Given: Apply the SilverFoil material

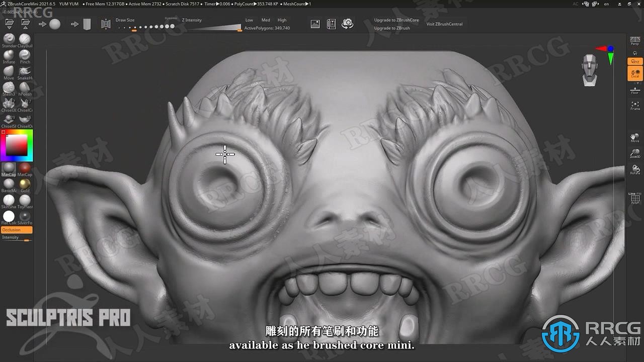Looking at the screenshot, I should [25, 218].
